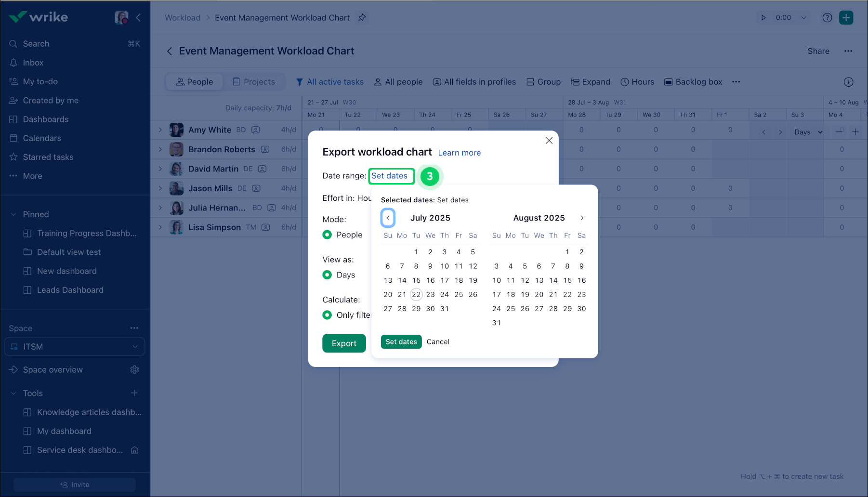Open the Group settings in the toolbar
Viewport: 868px width, 497px height.
click(543, 82)
